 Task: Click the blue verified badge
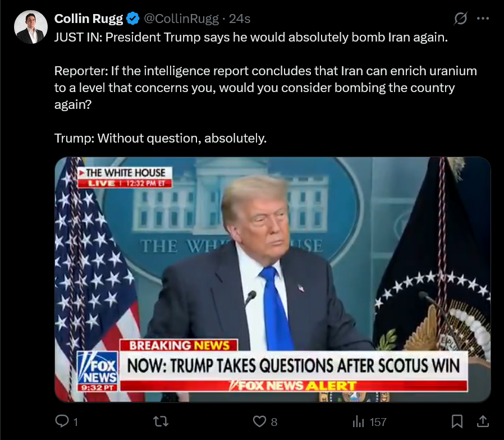tap(133, 19)
